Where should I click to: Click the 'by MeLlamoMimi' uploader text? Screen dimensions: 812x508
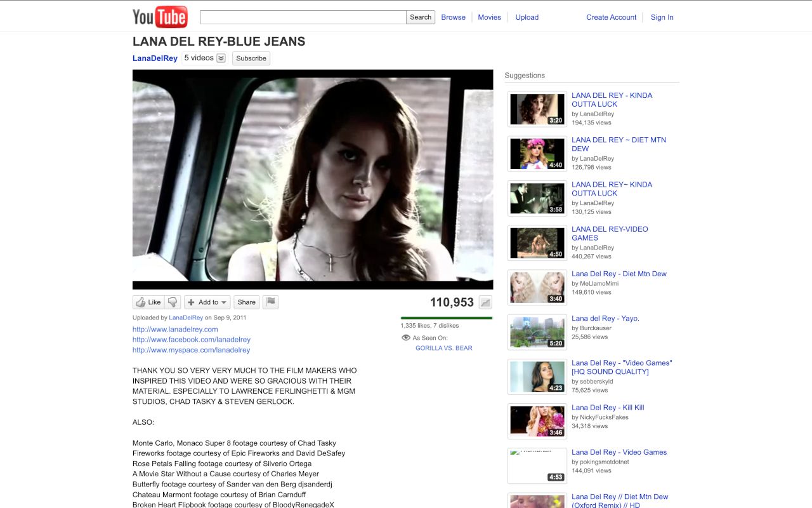point(595,283)
